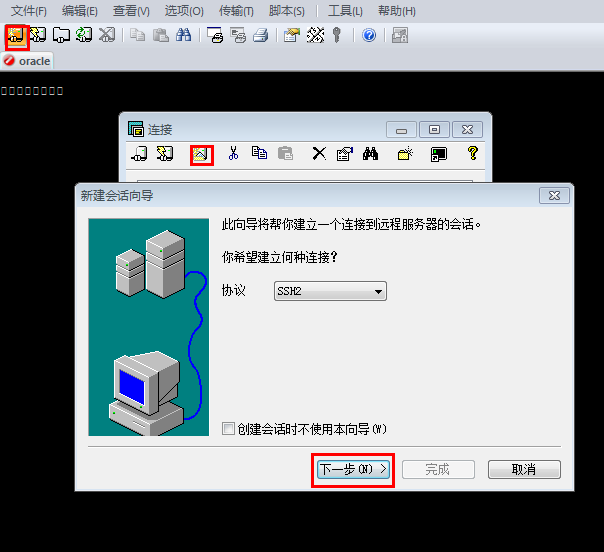Click the Copy icon in main toolbar

point(138,35)
